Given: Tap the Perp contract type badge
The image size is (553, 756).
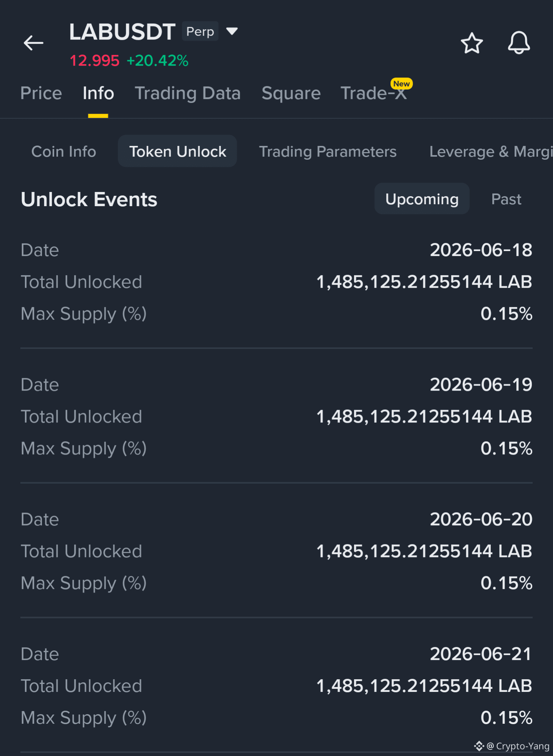Looking at the screenshot, I should coord(200,31).
